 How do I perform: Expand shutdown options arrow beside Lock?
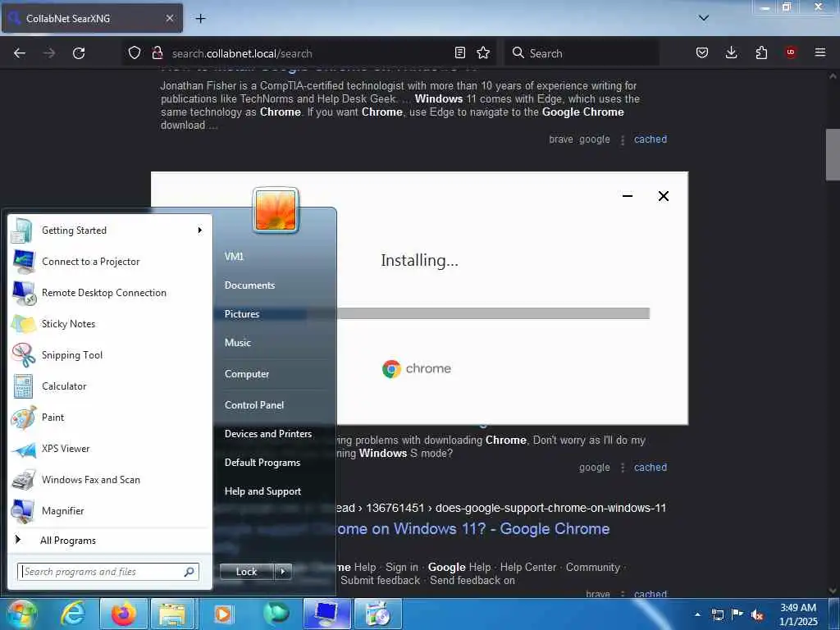(283, 572)
